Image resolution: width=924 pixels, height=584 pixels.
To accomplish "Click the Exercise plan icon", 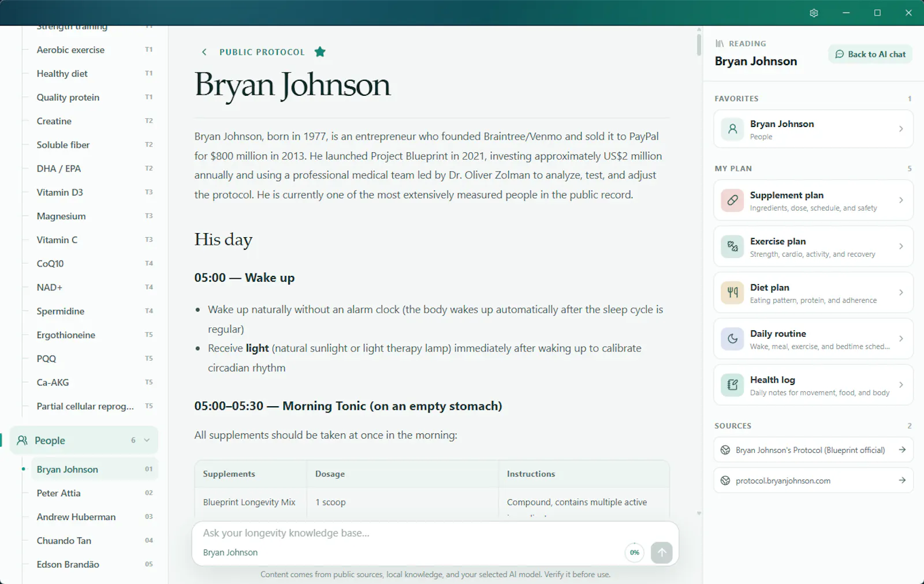I will click(732, 246).
